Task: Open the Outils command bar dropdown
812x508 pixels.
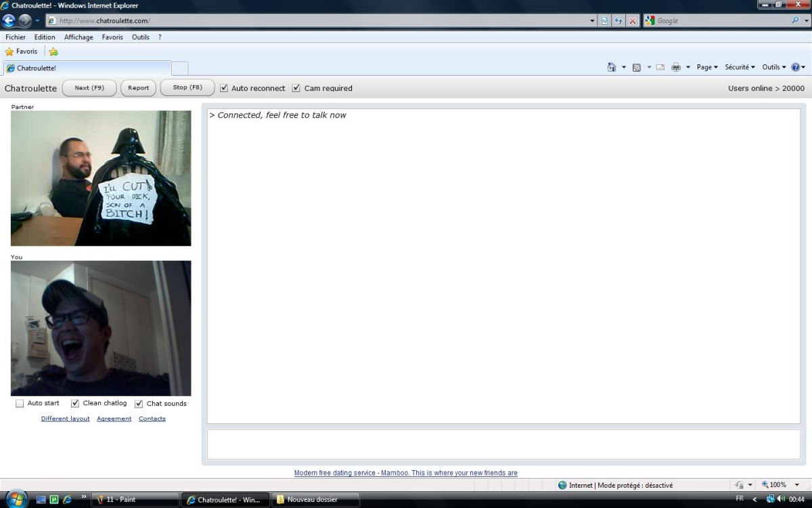Action: coord(774,67)
